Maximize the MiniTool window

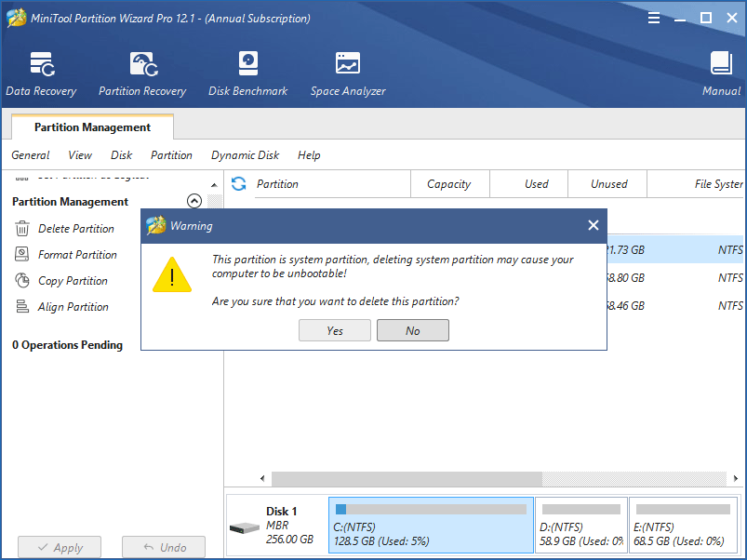tap(706, 18)
